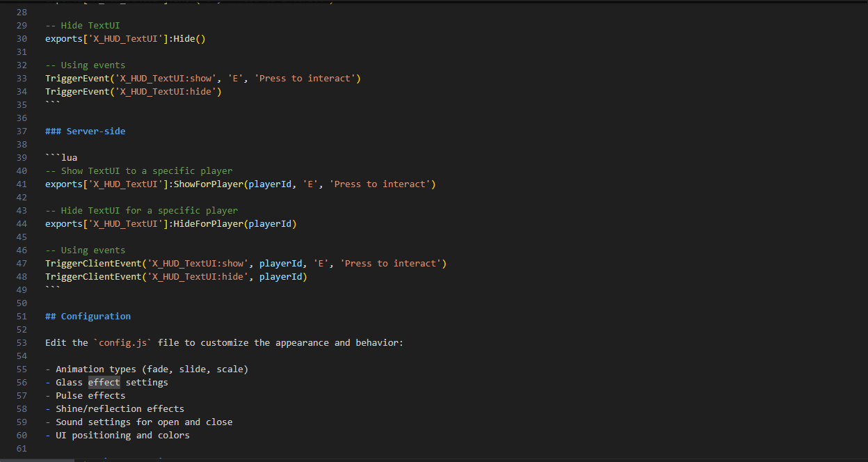Viewport: 868px width, 462px height.
Task: Click the 'Edit the `config.js` file' sentence
Action: pyautogui.click(x=225, y=342)
